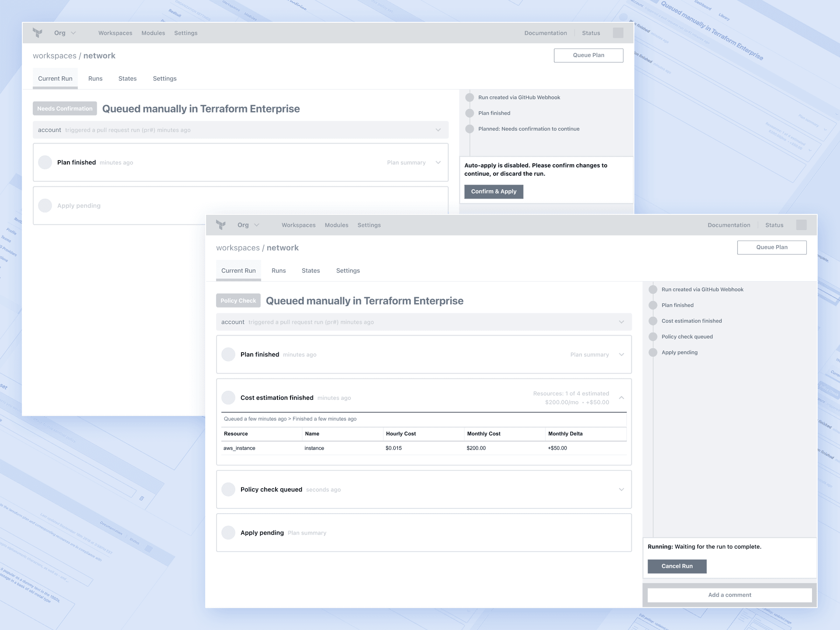Open Modules menu in back window

point(153,33)
